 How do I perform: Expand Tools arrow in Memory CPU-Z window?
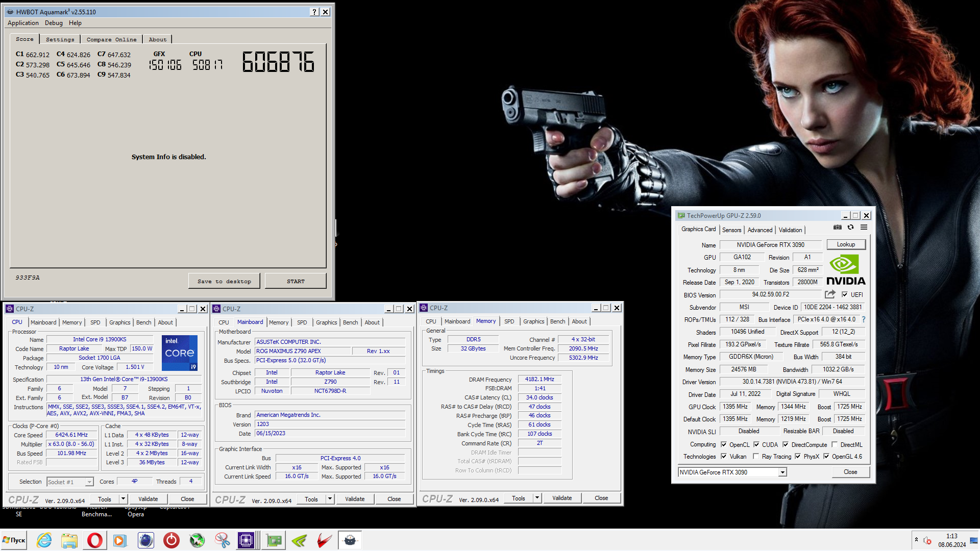tap(537, 498)
